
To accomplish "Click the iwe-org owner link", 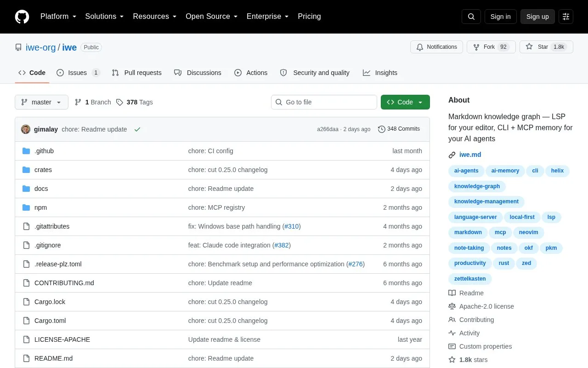I will (40, 47).
